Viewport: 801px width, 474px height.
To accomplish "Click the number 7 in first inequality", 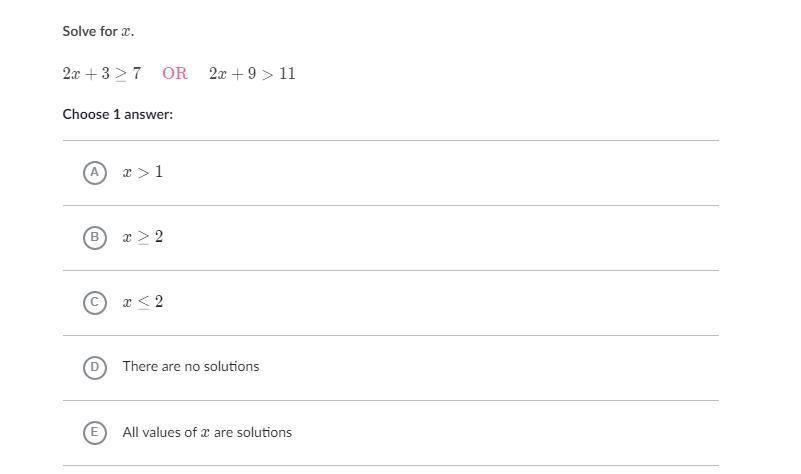I will [x=136, y=74].
